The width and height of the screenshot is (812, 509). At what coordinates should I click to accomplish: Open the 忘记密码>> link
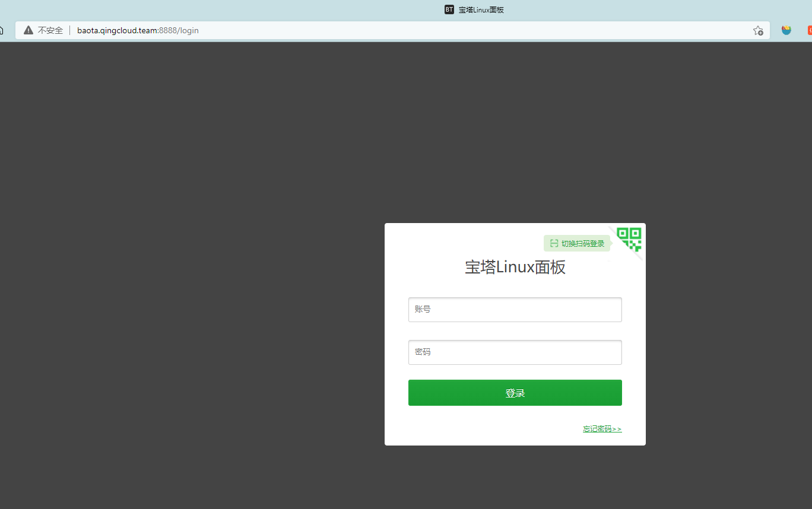(602, 429)
